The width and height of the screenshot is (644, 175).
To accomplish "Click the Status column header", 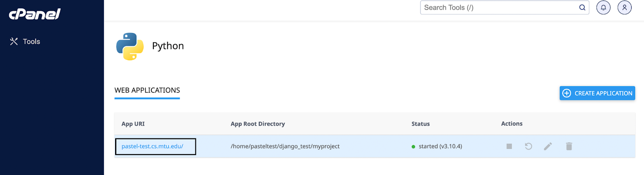I will [x=421, y=124].
